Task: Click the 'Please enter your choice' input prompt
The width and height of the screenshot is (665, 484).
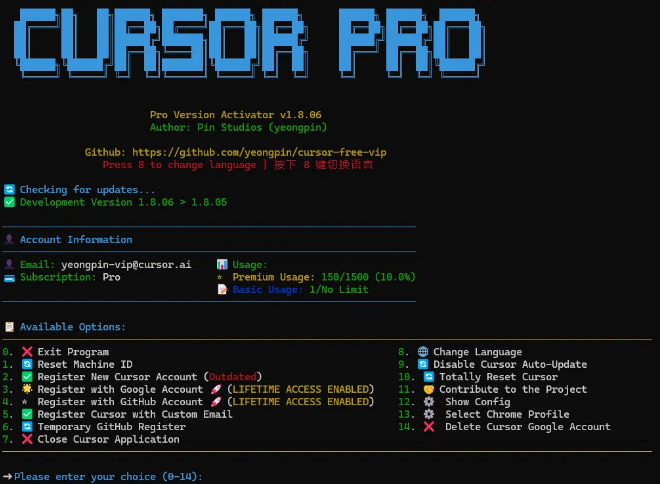Action: coord(108,477)
